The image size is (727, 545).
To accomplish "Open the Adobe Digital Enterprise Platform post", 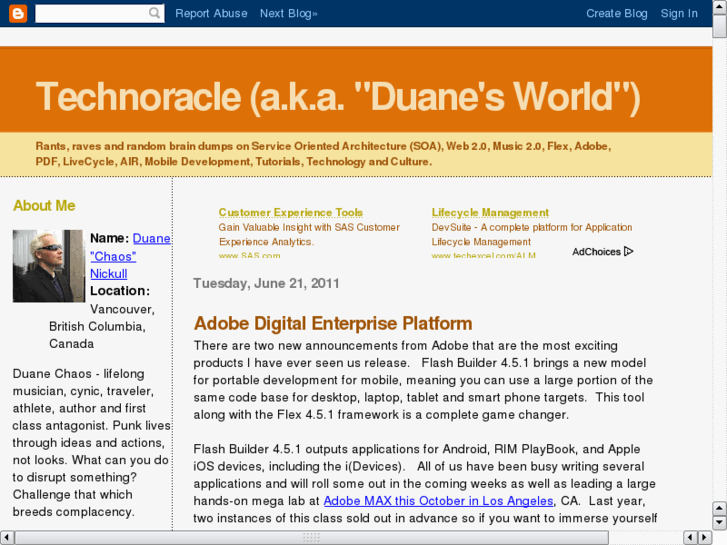I will pyautogui.click(x=333, y=323).
